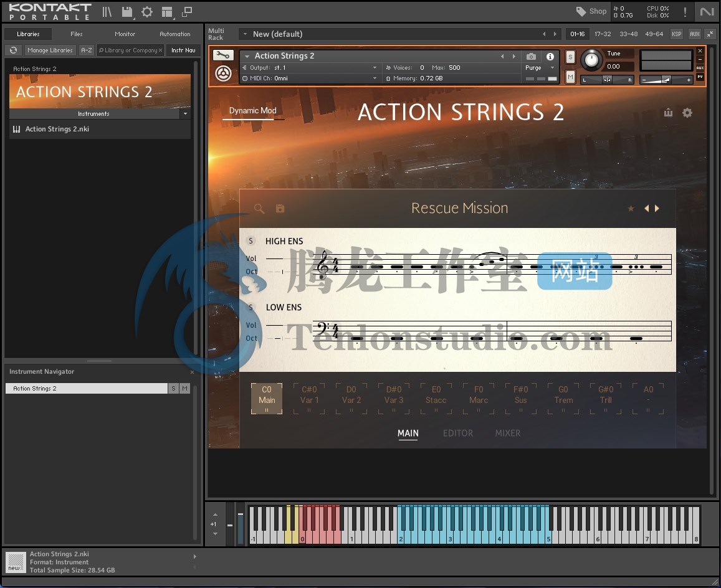Click the exclamation mark warning icon

(x=685, y=12)
